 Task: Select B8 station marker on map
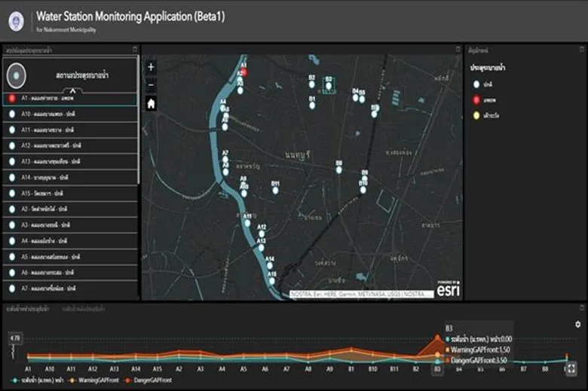pos(339,170)
